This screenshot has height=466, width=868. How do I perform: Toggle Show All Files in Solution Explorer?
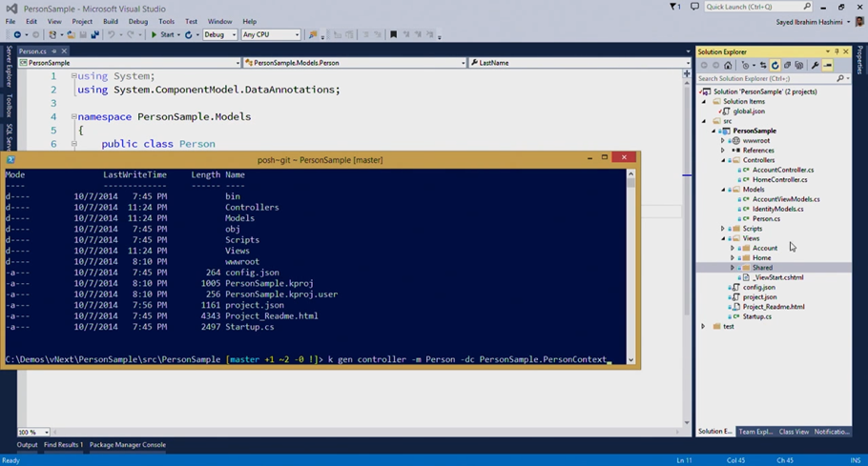[x=798, y=65]
